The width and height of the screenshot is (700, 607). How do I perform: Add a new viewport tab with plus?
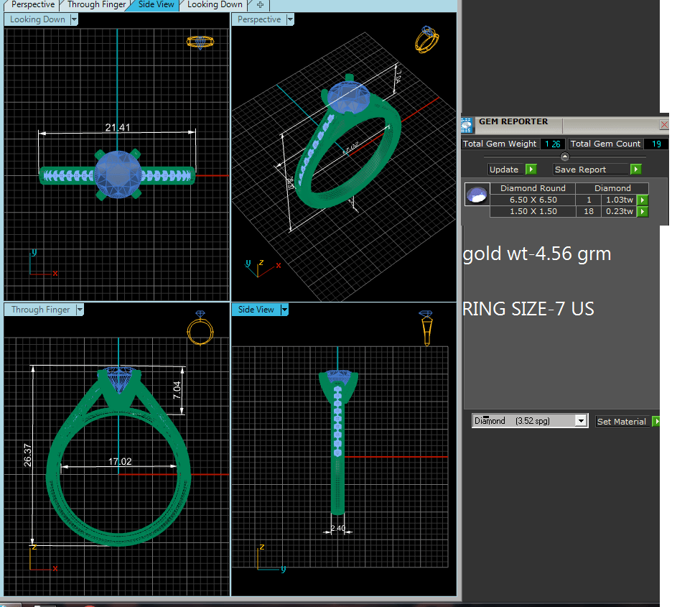260,4
